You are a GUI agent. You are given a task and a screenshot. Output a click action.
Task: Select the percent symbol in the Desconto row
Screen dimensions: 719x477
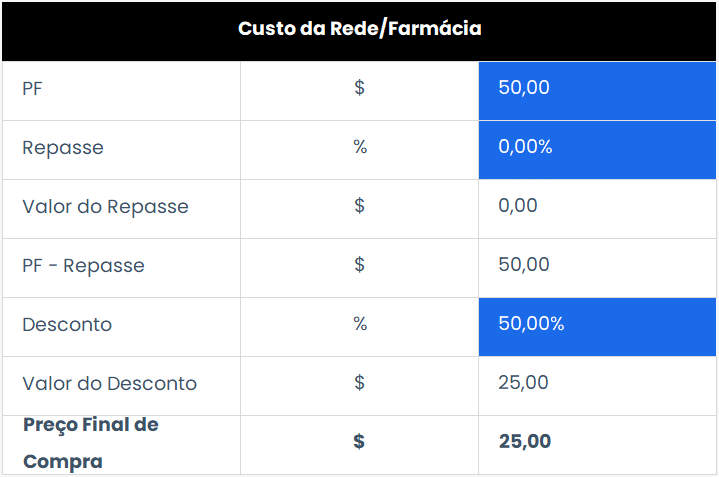(x=360, y=324)
